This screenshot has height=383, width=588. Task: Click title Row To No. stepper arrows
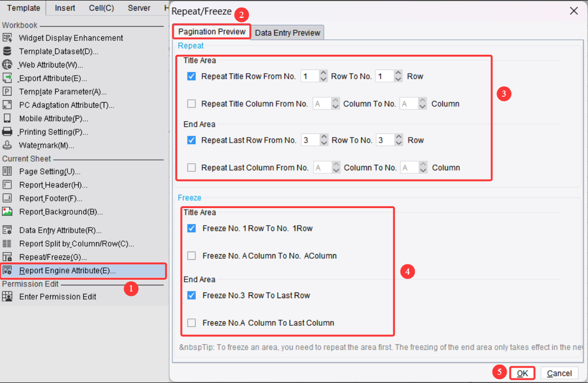398,76
